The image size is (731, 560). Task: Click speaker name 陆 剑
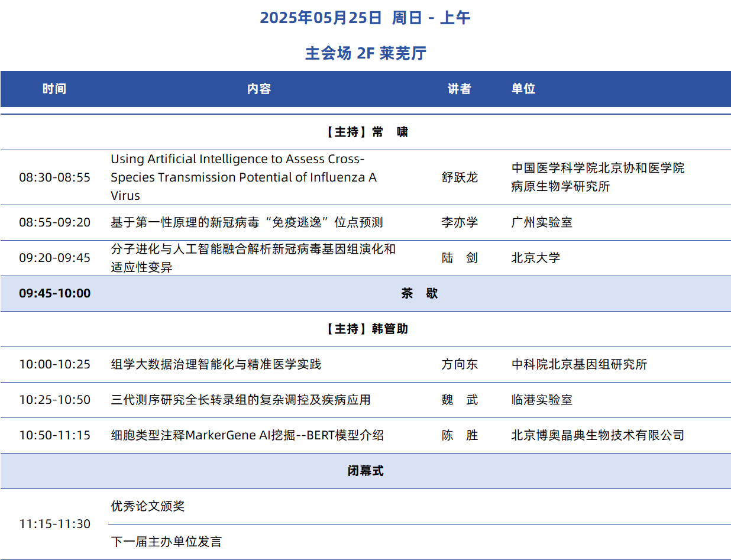pos(460,258)
